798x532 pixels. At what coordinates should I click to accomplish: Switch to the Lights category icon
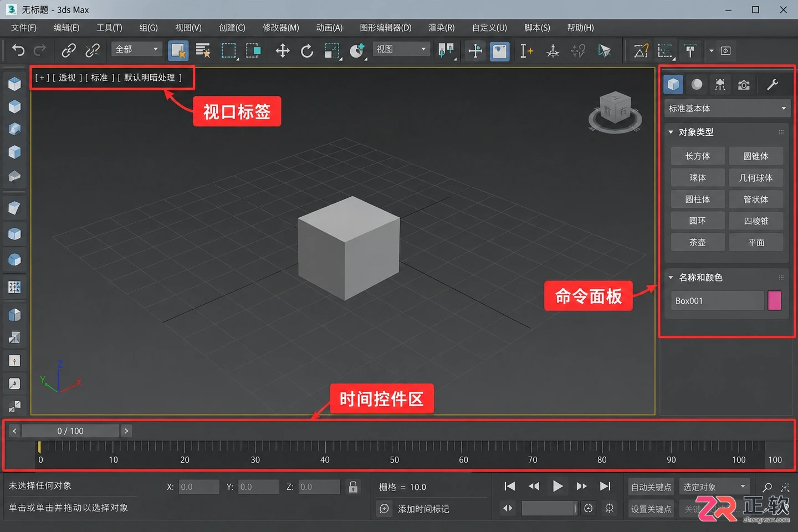720,84
